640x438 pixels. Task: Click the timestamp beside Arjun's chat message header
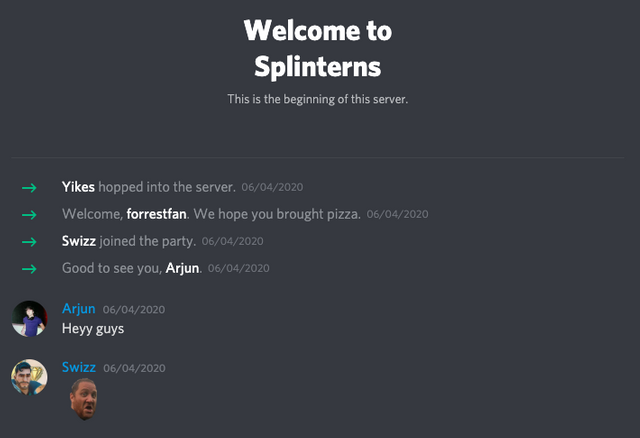click(133, 310)
